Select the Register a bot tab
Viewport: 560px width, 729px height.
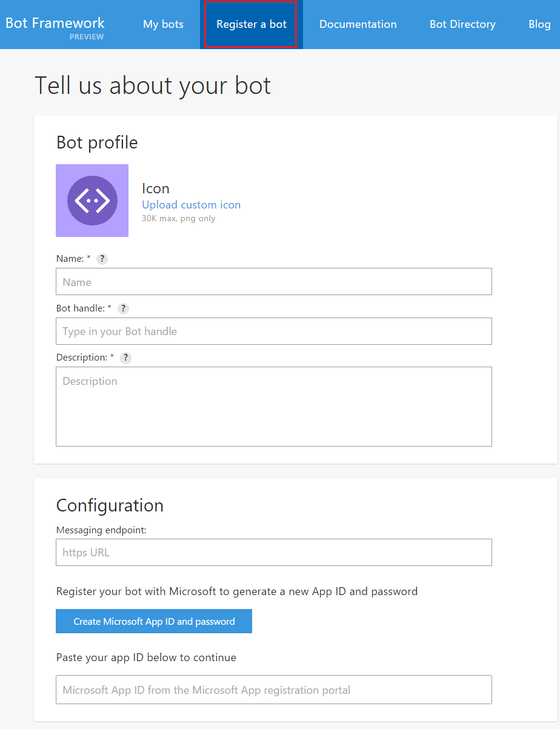pyautogui.click(x=252, y=24)
